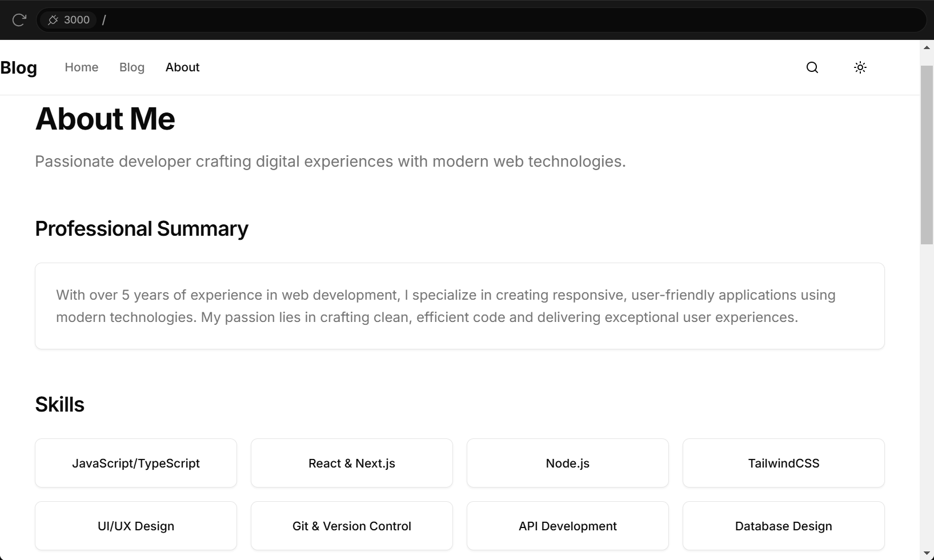This screenshot has height=560, width=934.
Task: Select the About nav link
Action: tap(182, 67)
